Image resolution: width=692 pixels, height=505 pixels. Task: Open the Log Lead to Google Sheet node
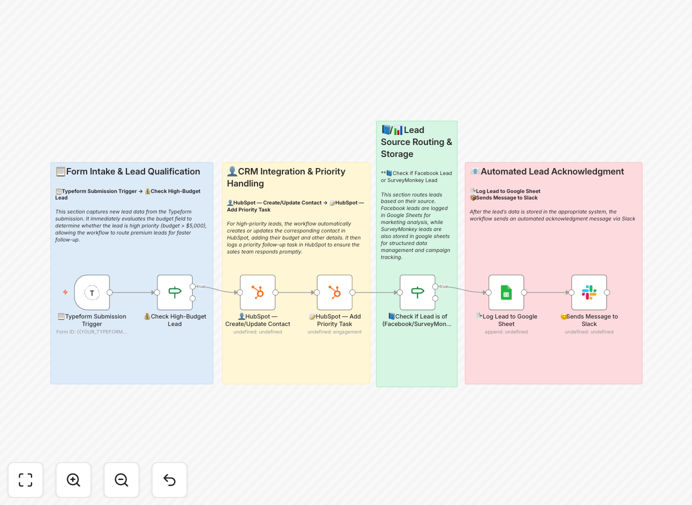(x=506, y=292)
